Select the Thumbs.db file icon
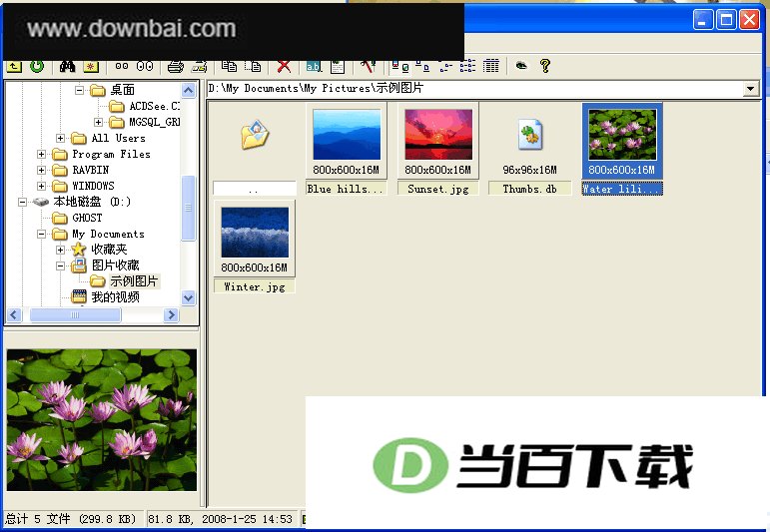Image resolution: width=770 pixels, height=532 pixels. coord(530,135)
